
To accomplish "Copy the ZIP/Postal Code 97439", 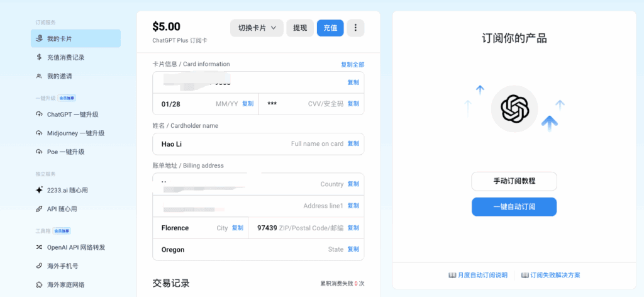I will [353, 228].
